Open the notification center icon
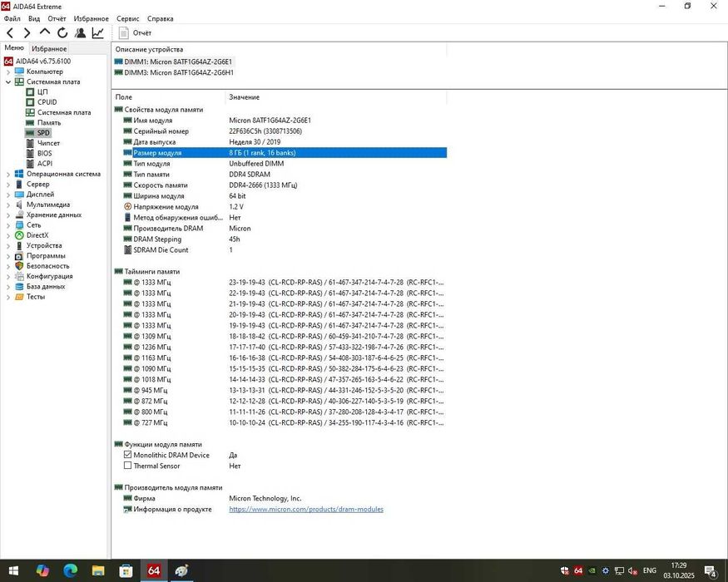 coord(711,570)
